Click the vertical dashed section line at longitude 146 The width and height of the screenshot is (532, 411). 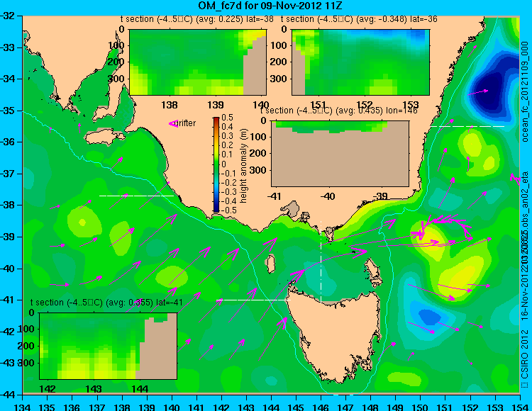(321, 261)
